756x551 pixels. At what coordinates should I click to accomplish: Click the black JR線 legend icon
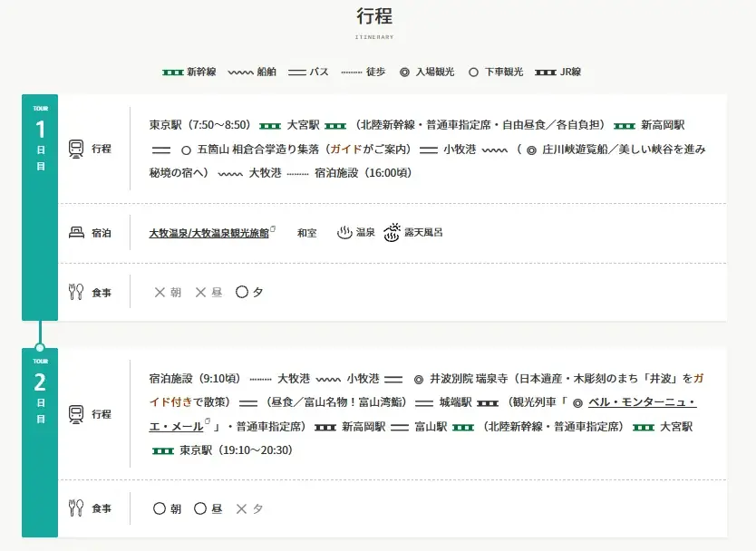(x=546, y=72)
